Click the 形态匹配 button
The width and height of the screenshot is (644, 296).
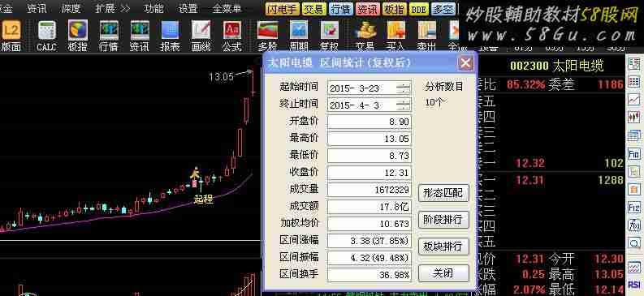tap(443, 193)
